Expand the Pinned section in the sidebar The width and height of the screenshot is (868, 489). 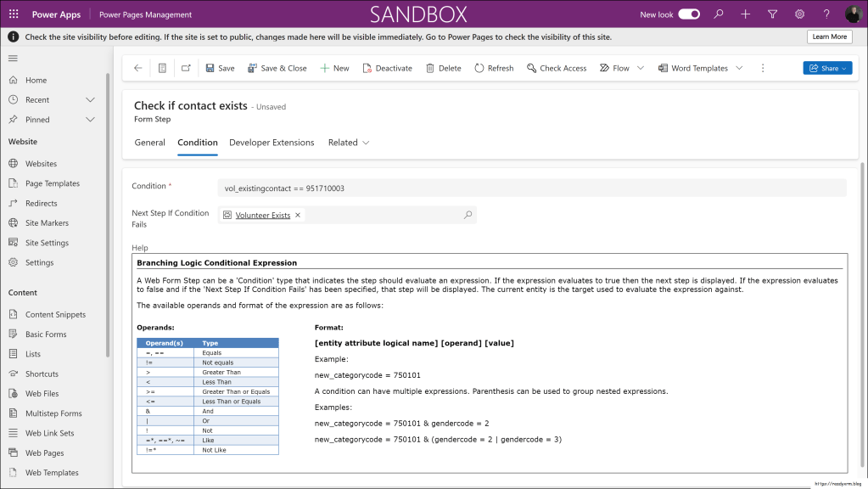pyautogui.click(x=91, y=120)
